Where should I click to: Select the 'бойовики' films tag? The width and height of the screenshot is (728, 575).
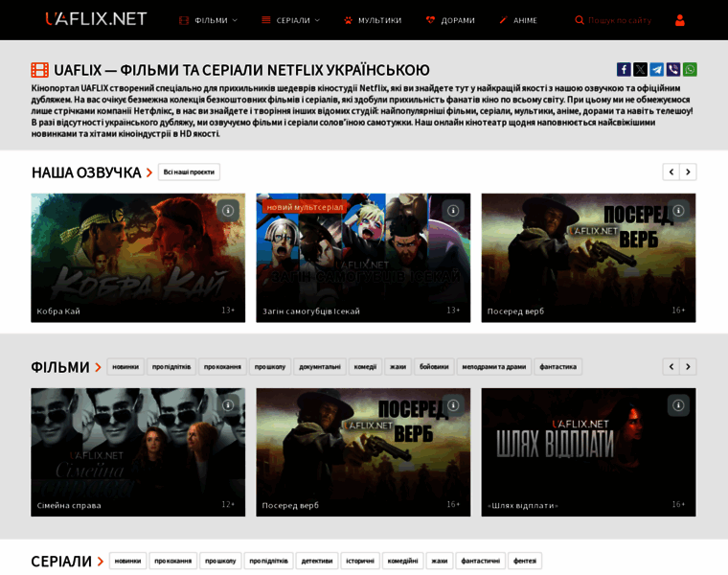click(x=434, y=366)
